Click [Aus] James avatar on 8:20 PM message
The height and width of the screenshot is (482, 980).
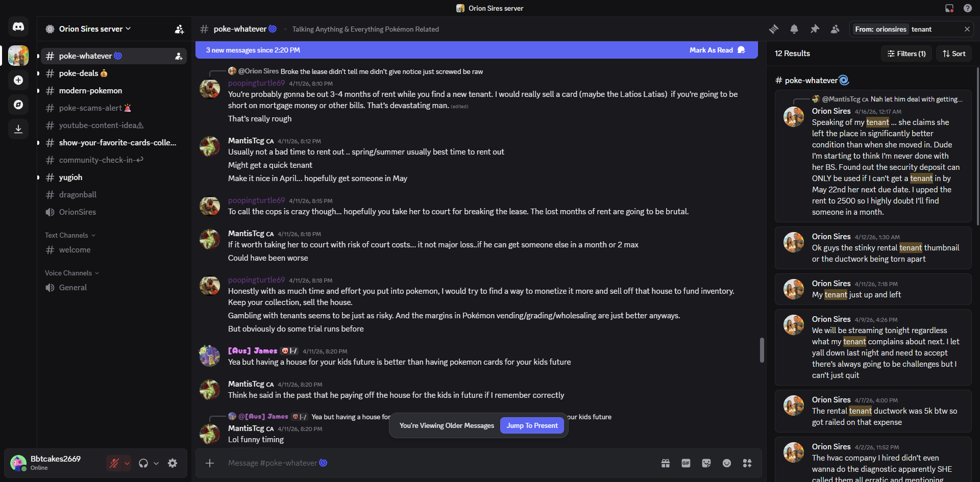click(210, 356)
